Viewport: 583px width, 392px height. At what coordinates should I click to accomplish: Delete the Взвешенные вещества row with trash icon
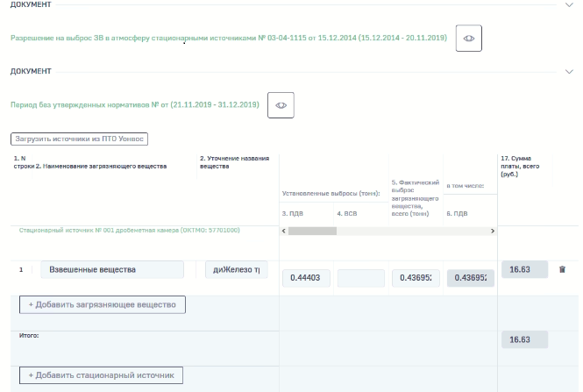tap(562, 269)
